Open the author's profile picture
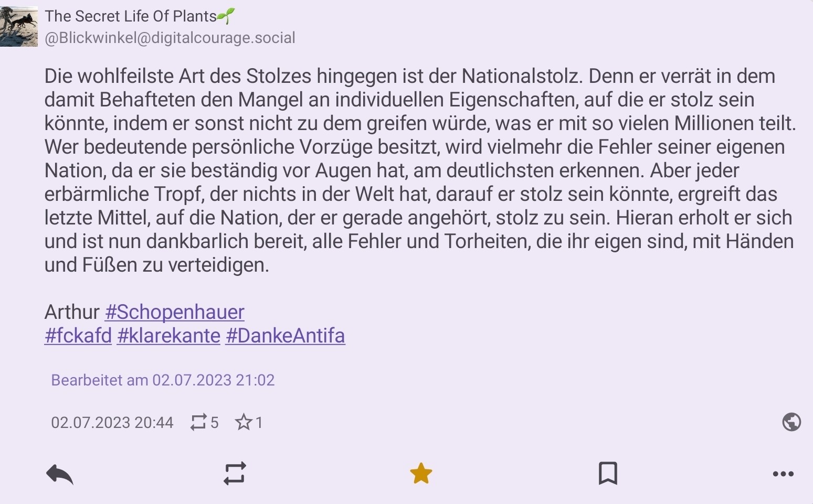Image resolution: width=813 pixels, height=504 pixels. [19, 26]
